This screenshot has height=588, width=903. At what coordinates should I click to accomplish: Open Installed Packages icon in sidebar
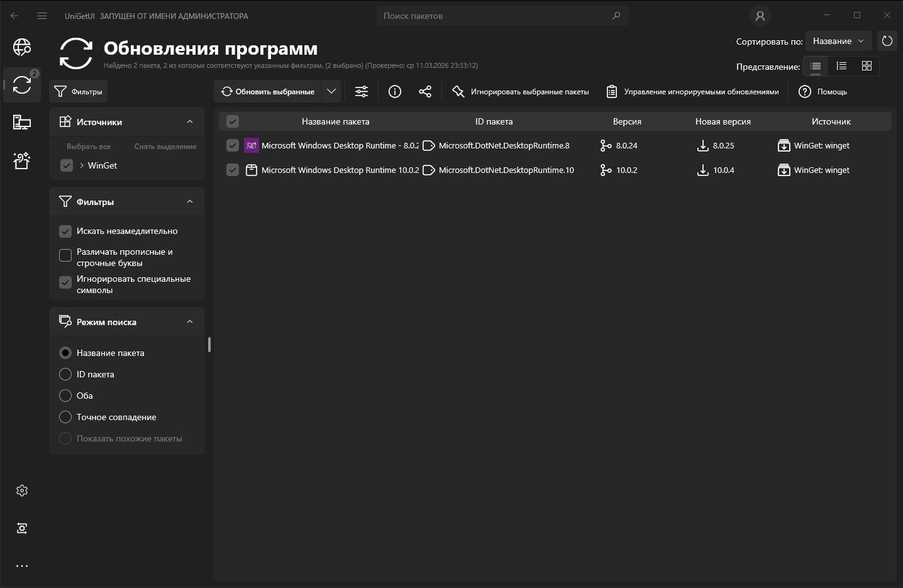[22, 123]
